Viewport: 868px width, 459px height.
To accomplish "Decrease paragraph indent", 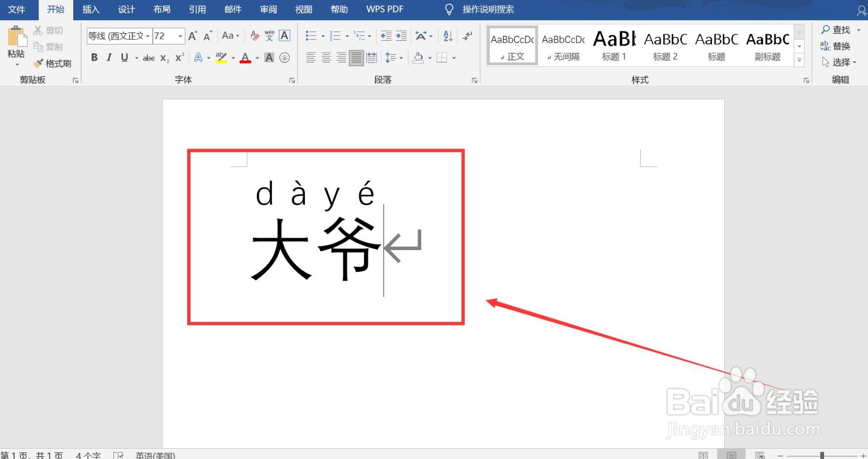I will tap(386, 36).
